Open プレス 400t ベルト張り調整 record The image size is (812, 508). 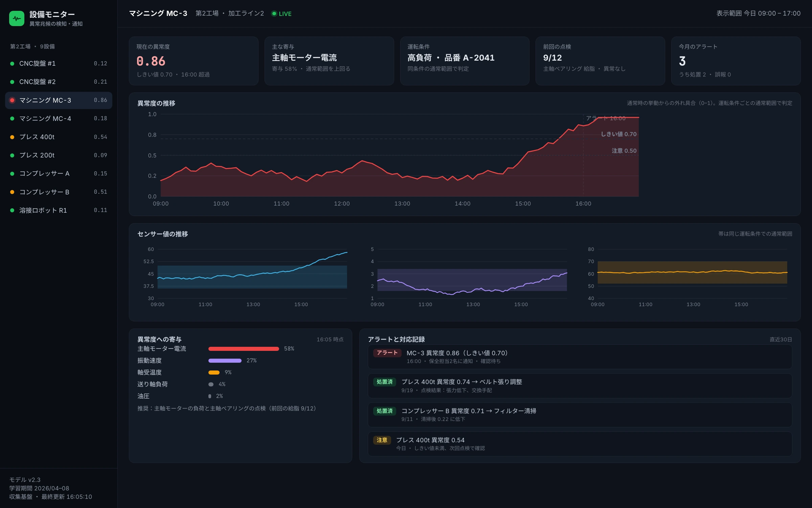click(580, 386)
